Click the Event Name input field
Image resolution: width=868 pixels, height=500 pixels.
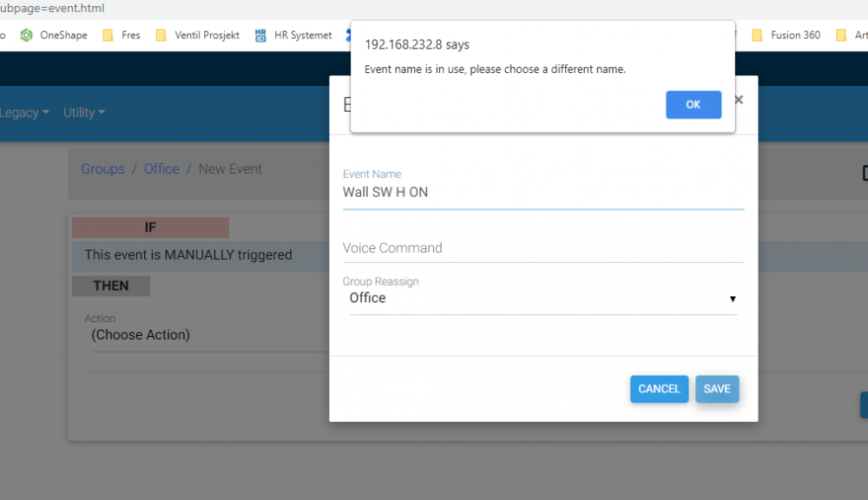tap(542, 193)
